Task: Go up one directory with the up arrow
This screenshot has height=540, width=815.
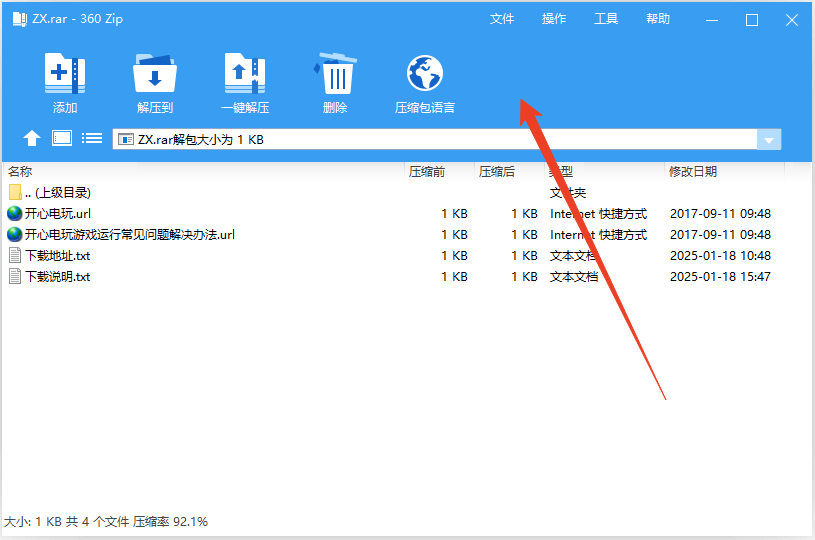Action: [x=32, y=139]
